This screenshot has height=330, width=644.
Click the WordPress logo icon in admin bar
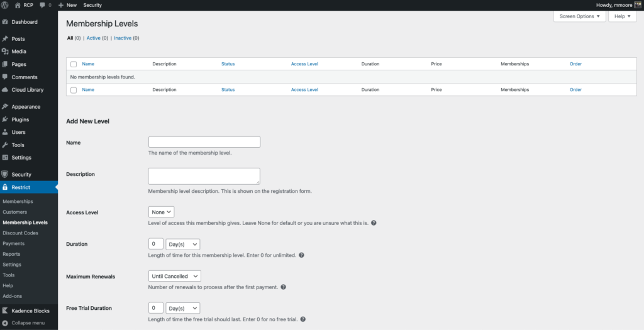click(x=5, y=5)
